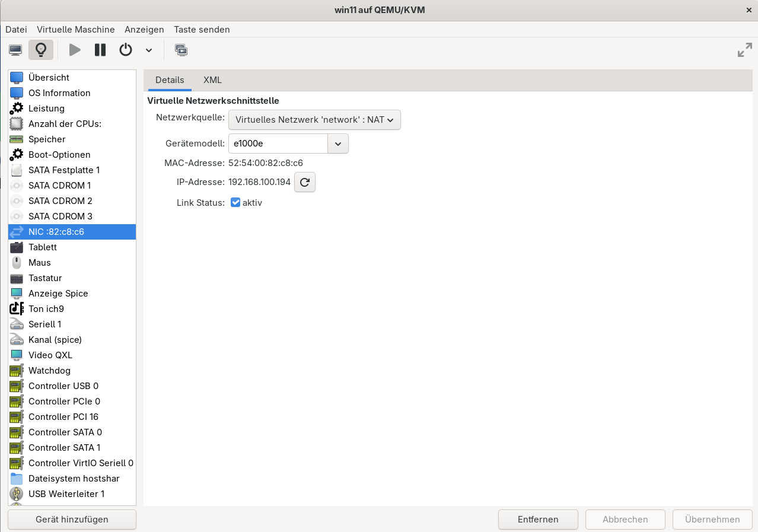Image resolution: width=758 pixels, height=532 pixels.
Task: Click the e1000e device model field
Action: coord(278,144)
